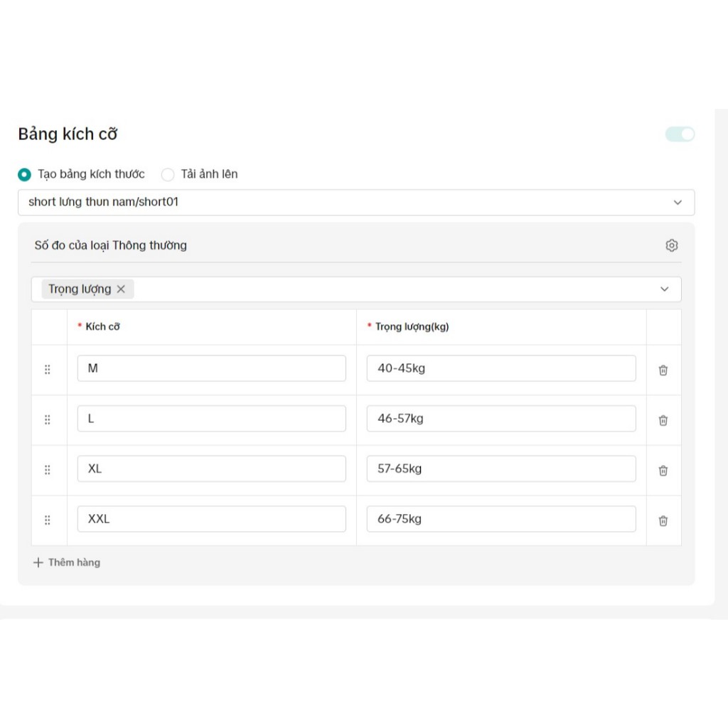This screenshot has height=728, width=728.
Task: Click Thêm hàng to add row
Action: pos(67,562)
